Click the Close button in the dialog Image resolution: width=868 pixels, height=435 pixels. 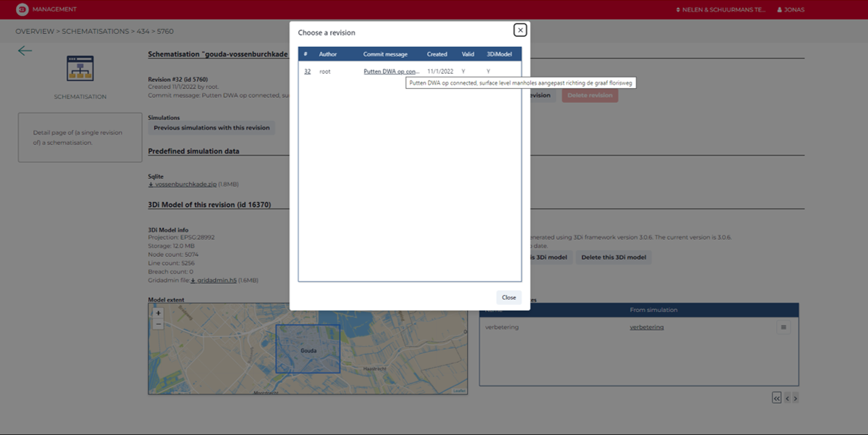tap(508, 297)
